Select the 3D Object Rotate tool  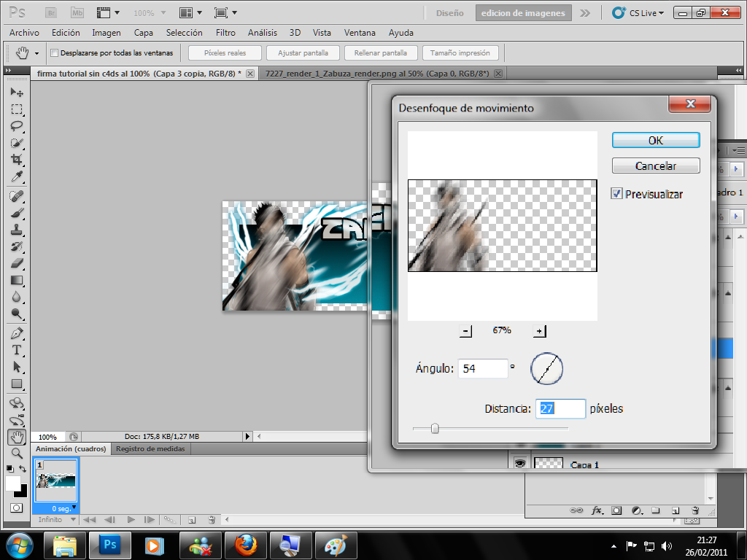click(17, 403)
